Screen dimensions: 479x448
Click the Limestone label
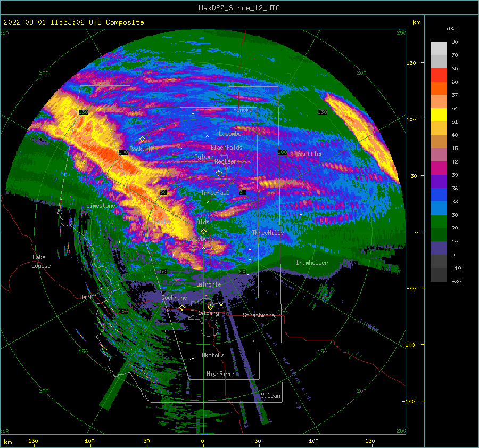pyautogui.click(x=101, y=206)
